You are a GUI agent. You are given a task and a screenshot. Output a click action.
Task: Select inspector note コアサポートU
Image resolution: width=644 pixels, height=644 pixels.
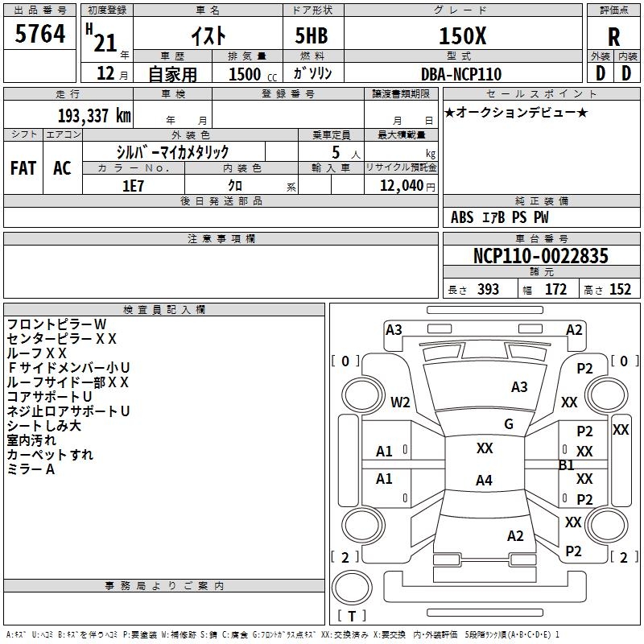tap(49, 397)
